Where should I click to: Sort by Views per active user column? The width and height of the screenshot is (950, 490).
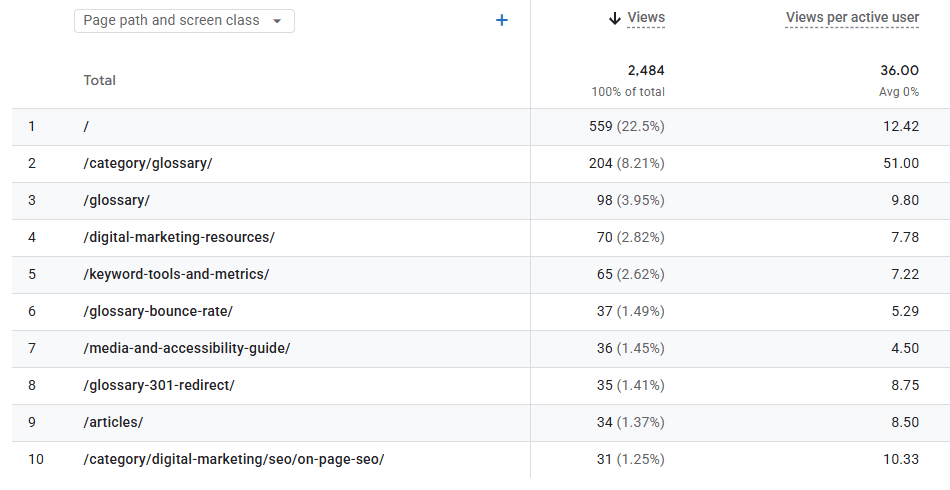pyautogui.click(x=852, y=18)
